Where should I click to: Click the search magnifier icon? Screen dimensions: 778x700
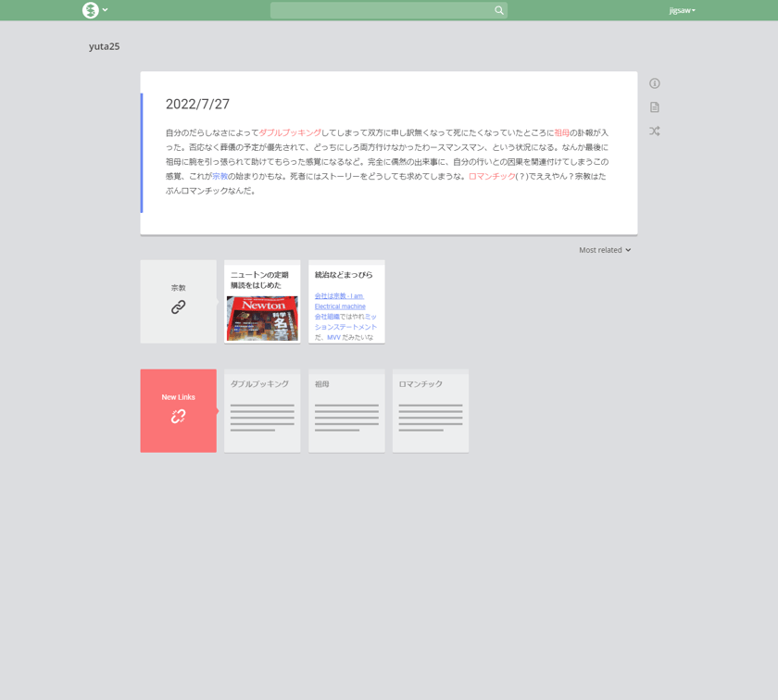(498, 10)
